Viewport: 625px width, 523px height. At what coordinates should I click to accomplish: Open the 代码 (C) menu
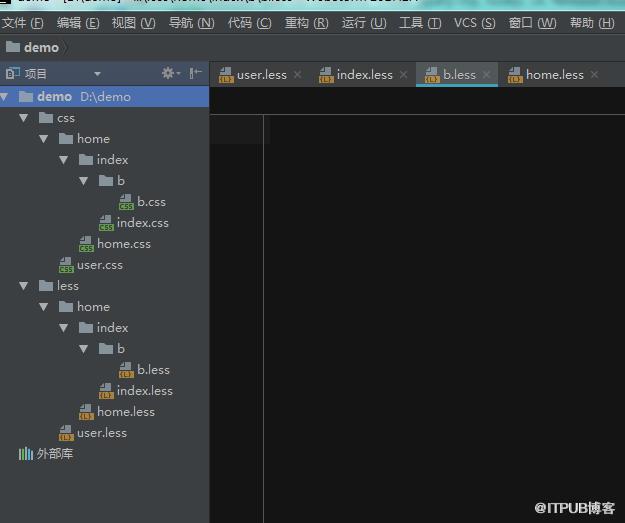[x=250, y=23]
